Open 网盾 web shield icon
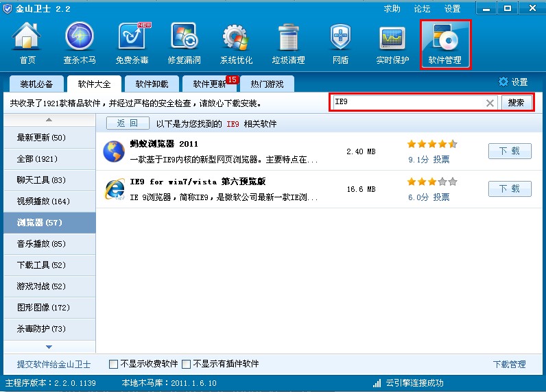 (x=340, y=43)
